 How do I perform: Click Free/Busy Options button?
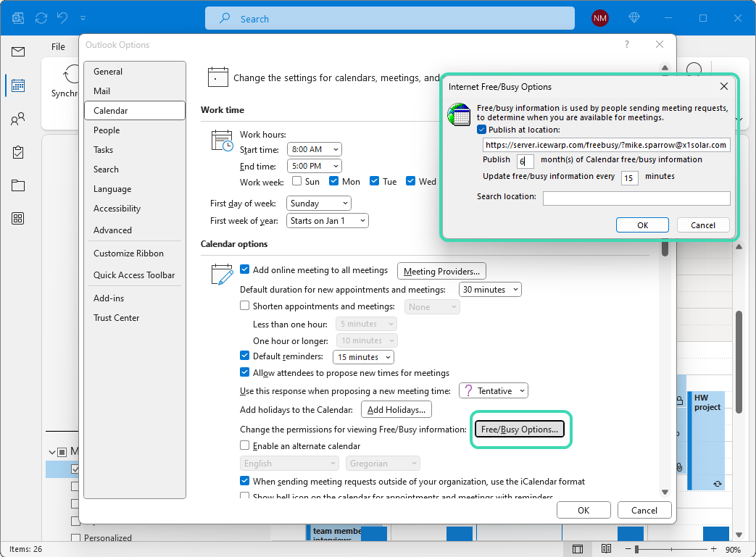[520, 430]
